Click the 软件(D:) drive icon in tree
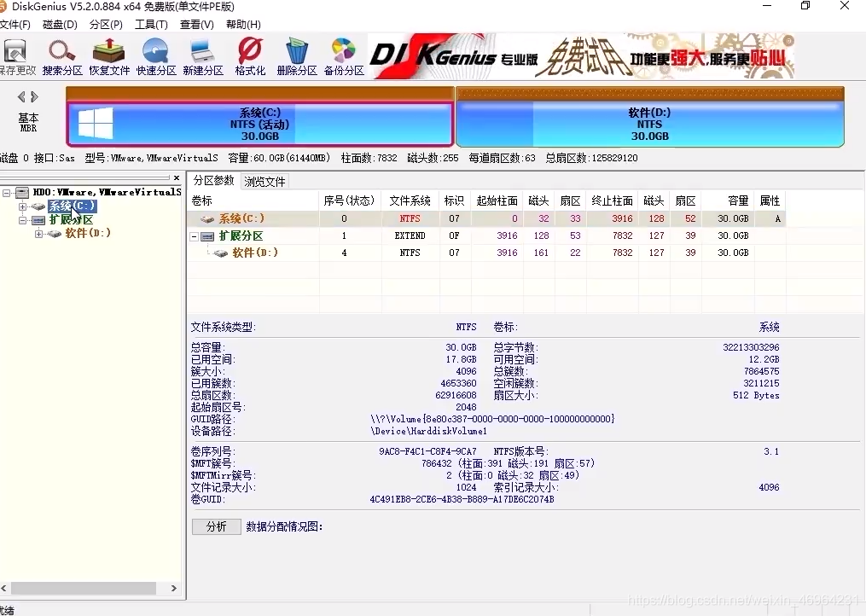This screenshot has width=866, height=616. [x=54, y=234]
